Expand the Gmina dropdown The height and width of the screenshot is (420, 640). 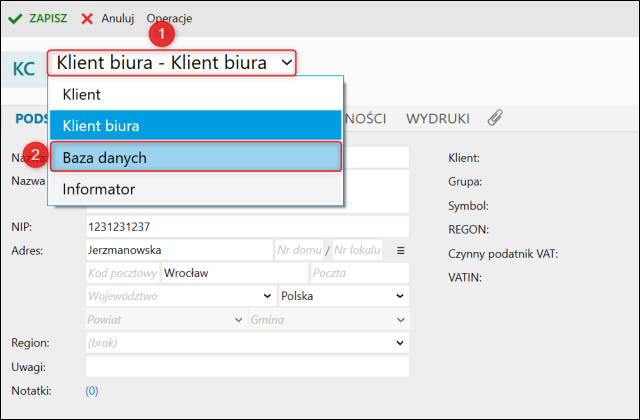tap(329, 320)
